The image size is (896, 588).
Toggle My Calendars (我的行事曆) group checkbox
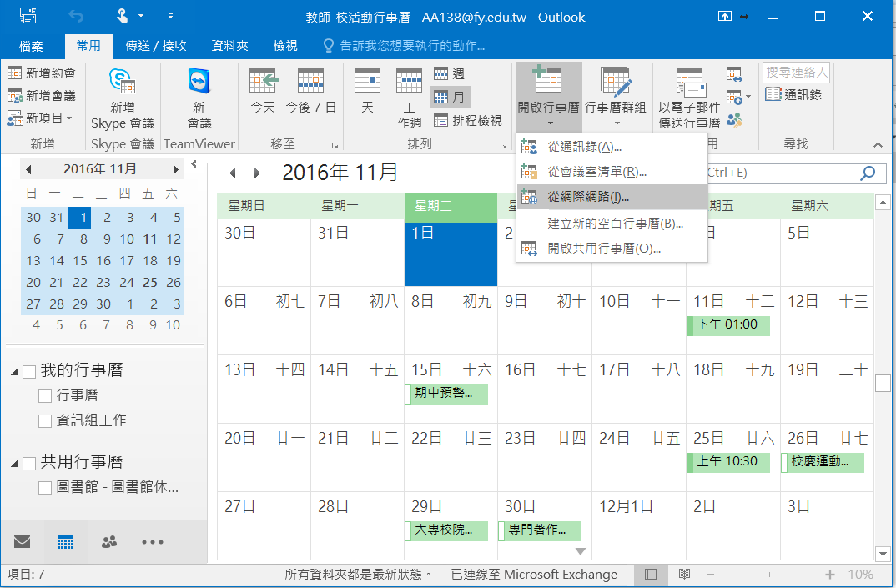coord(29,372)
